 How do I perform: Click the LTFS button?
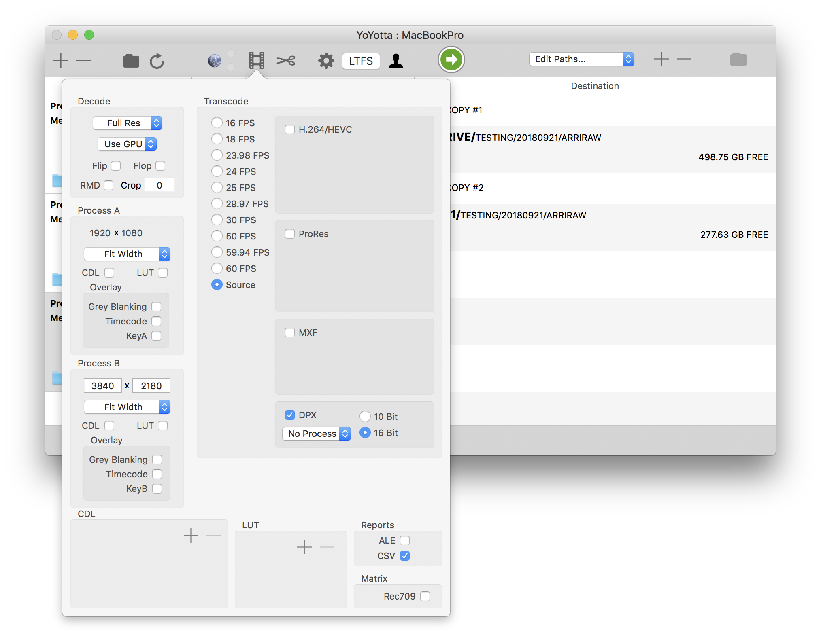pyautogui.click(x=361, y=61)
